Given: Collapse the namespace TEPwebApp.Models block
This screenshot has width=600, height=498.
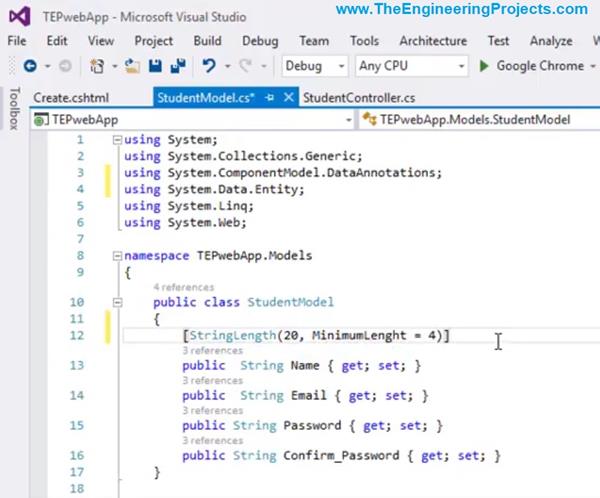Looking at the screenshot, I should tap(117, 256).
